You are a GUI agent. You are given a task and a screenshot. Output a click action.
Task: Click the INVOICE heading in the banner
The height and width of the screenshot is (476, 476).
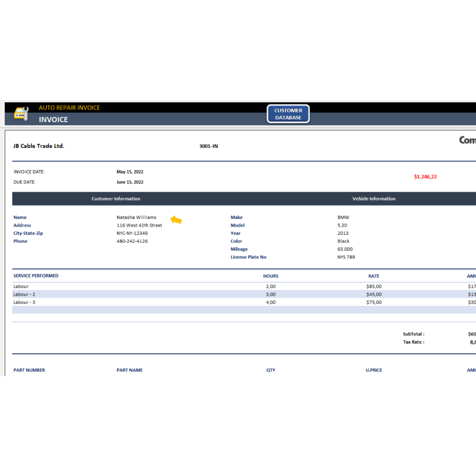coord(53,119)
